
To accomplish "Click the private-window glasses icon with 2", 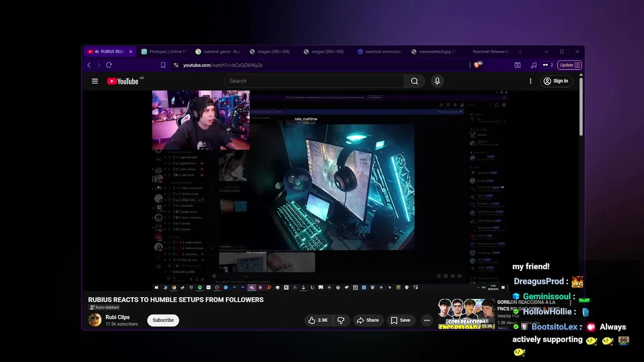I will (x=547, y=65).
